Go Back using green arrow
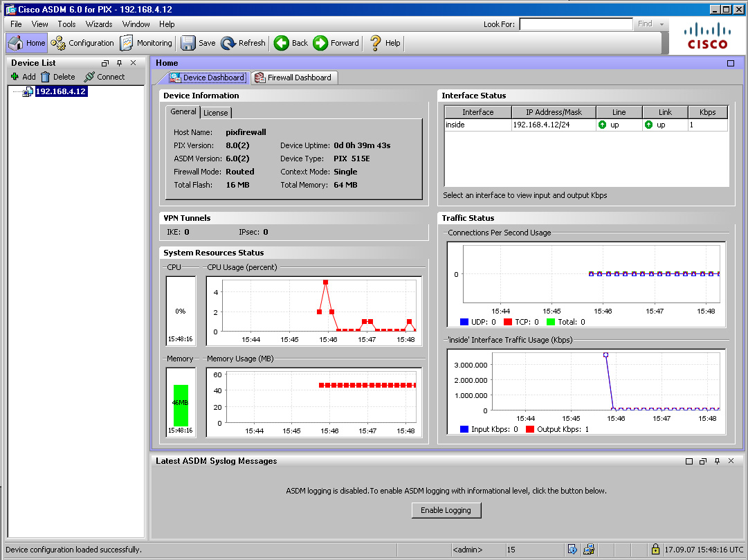748x560 pixels. [x=291, y=43]
